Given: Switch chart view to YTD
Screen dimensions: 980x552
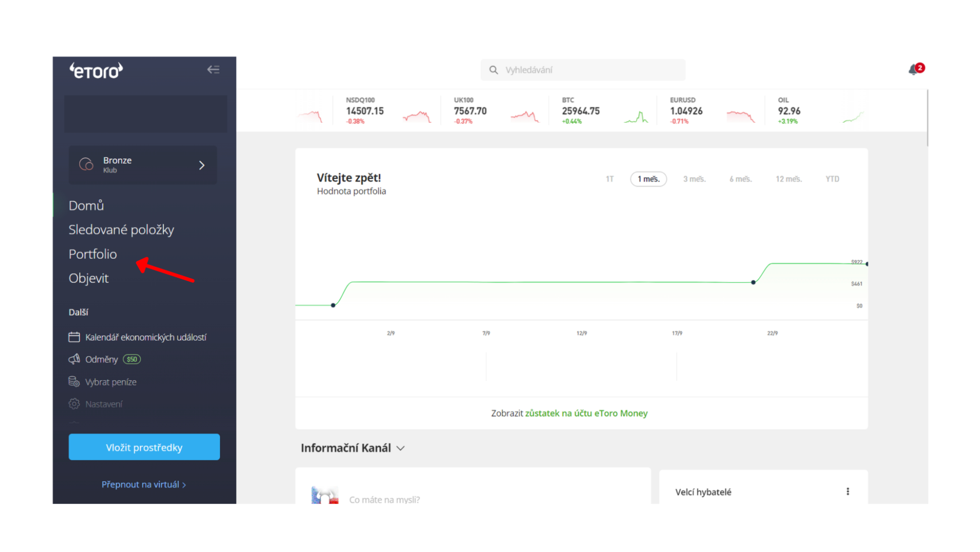Looking at the screenshot, I should point(831,179).
